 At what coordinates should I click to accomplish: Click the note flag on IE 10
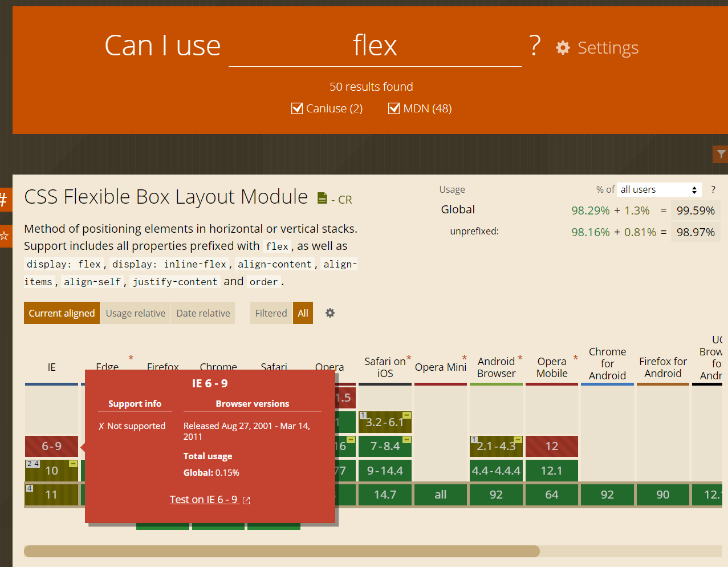[x=74, y=463]
